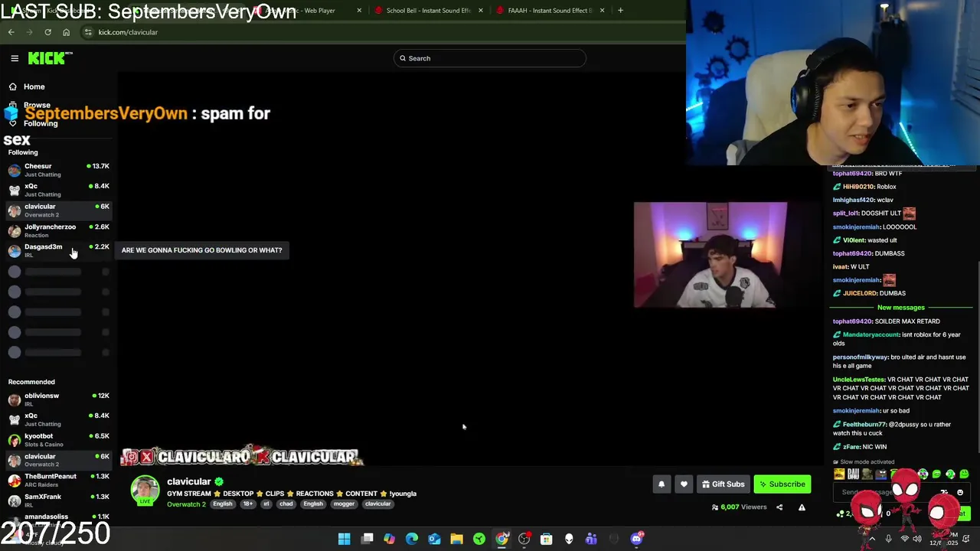
Task: Click the verified badge next to clavicular
Action: 219,481
